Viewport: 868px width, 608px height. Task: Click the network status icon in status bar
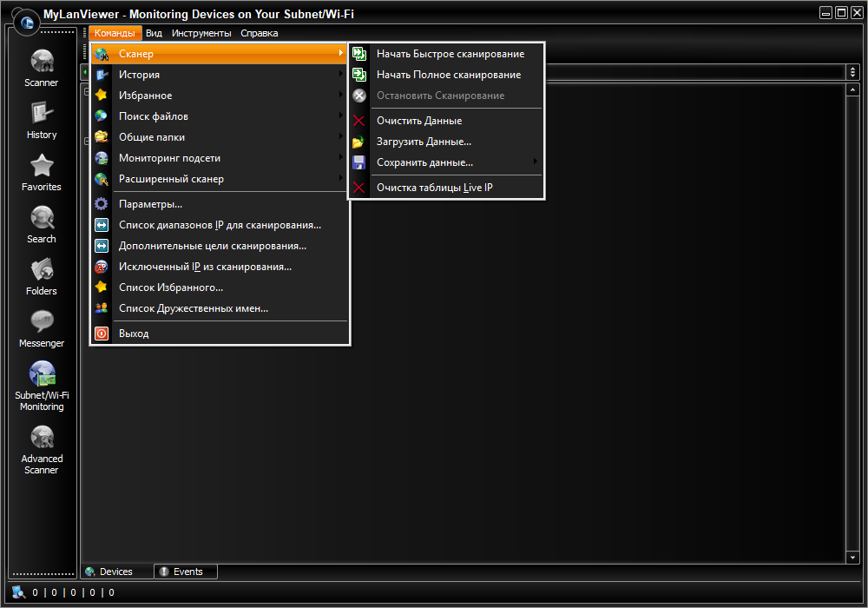tap(19, 592)
